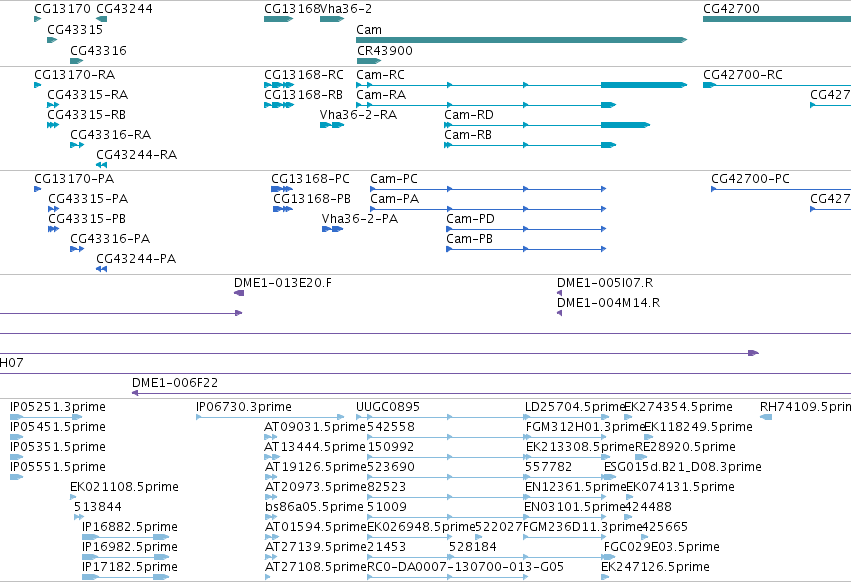Select EST AT19126.5prime
This screenshot has height=582, width=851.
315,467
